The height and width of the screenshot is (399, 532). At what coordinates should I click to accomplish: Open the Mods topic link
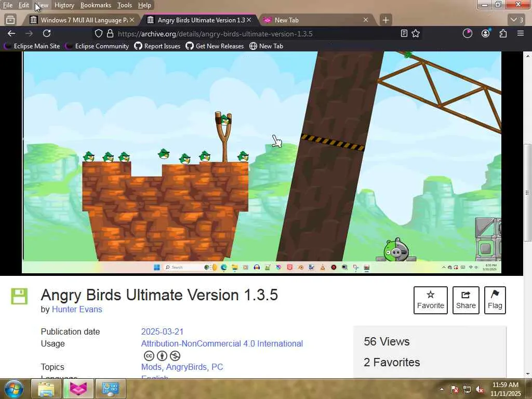151,367
